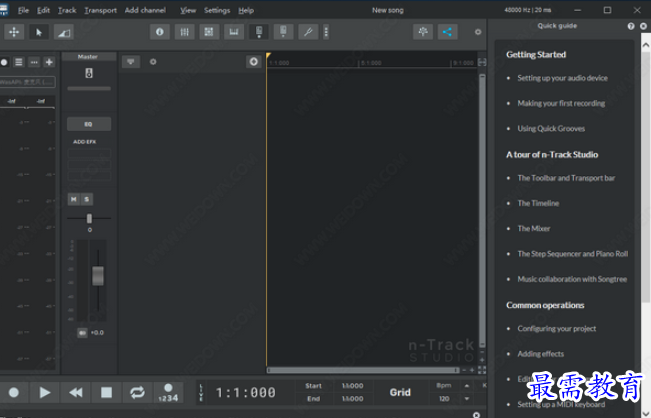Screen dimensions: 651x418
Task: Select the move/pan tool
Action: pyautogui.click(x=13, y=32)
